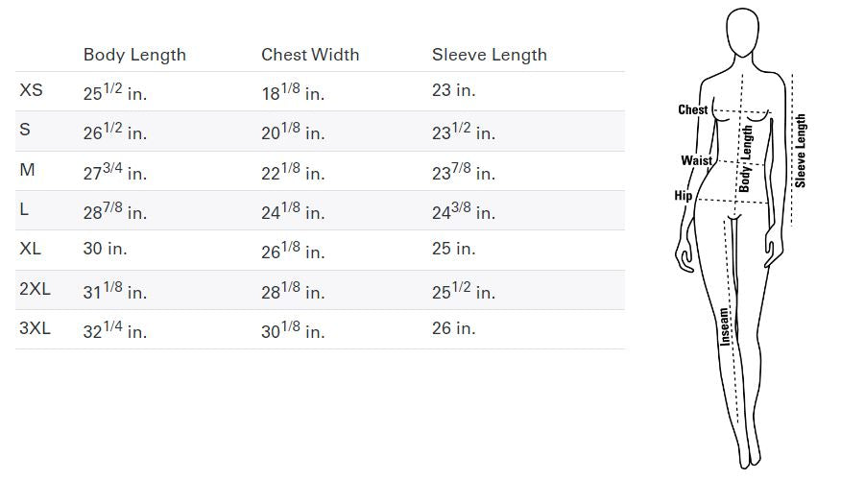Image resolution: width=841 pixels, height=504 pixels.
Task: Click the Body Length column header
Action: click(x=134, y=56)
